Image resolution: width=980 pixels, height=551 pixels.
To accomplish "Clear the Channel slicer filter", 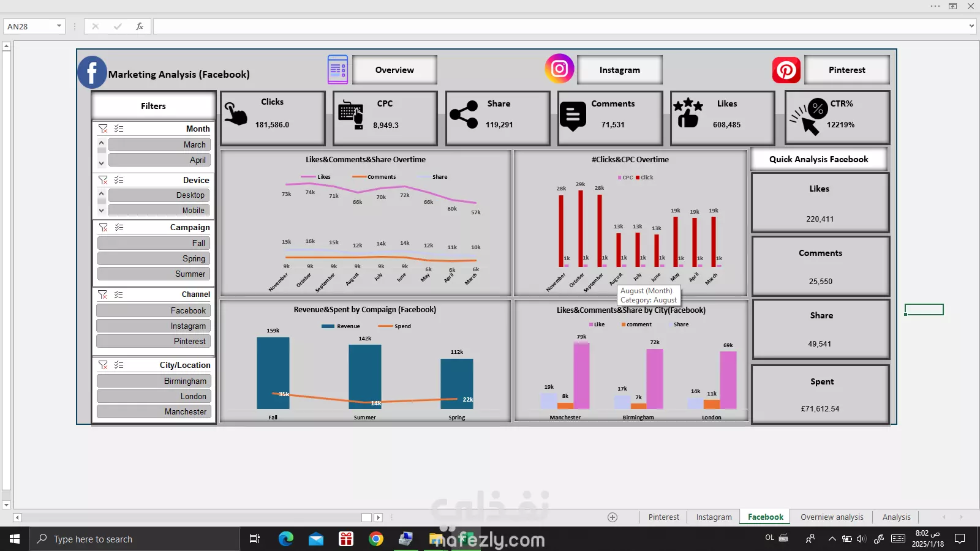I will coord(103,294).
